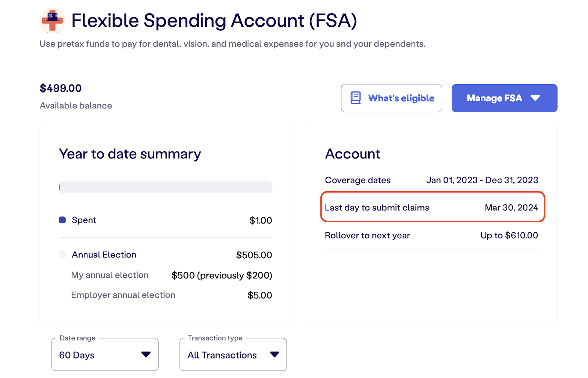
Task: Expand the Manage FSA menu
Action: point(504,98)
